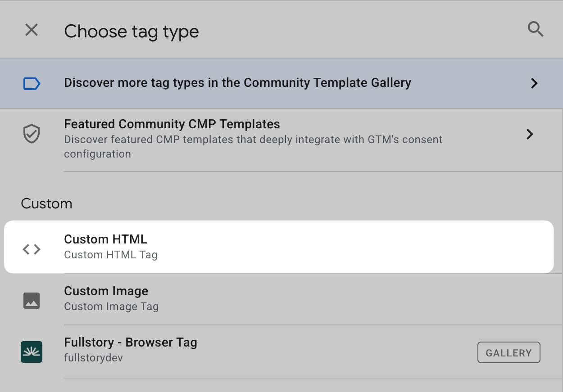Click the CMP templates description text
563x392 pixels.
click(253, 147)
